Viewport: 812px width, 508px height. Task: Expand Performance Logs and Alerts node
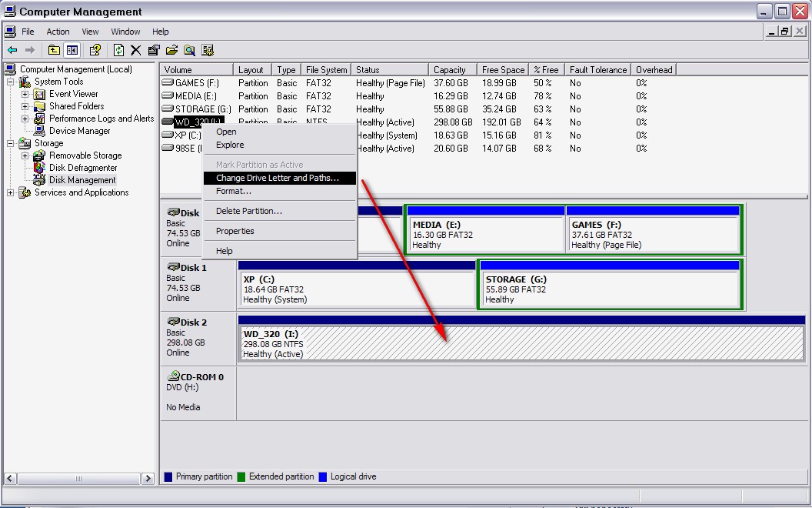click(25, 119)
